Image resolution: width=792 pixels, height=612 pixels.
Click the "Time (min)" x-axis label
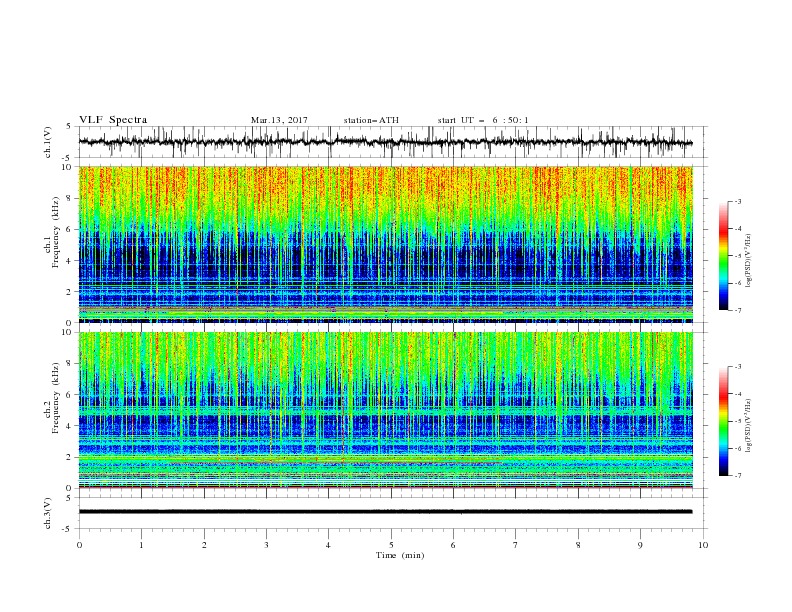point(400,555)
